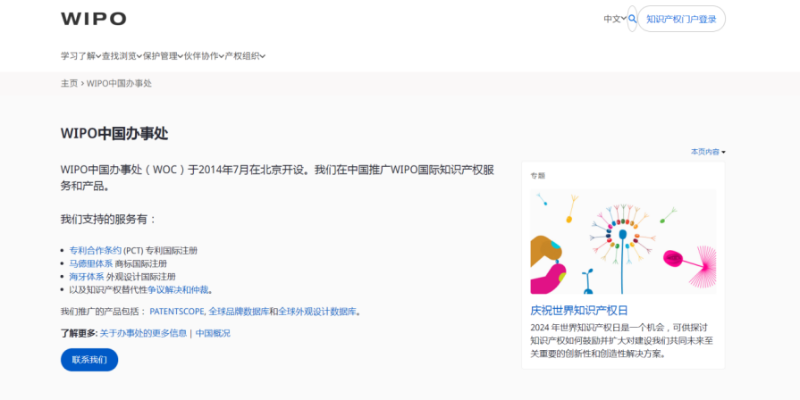The width and height of the screenshot is (800, 400).
Task: Open the 全球品牌数据库 link
Action: [238, 311]
